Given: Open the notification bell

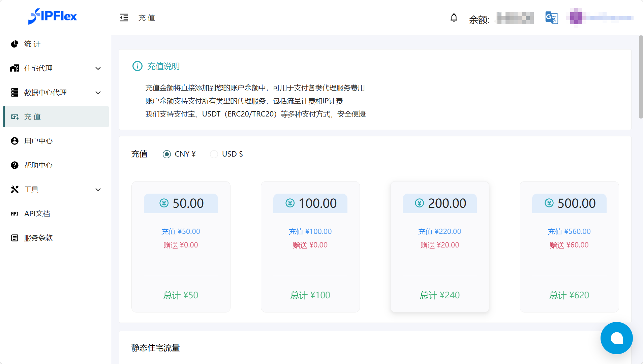Looking at the screenshot, I should click(x=454, y=18).
